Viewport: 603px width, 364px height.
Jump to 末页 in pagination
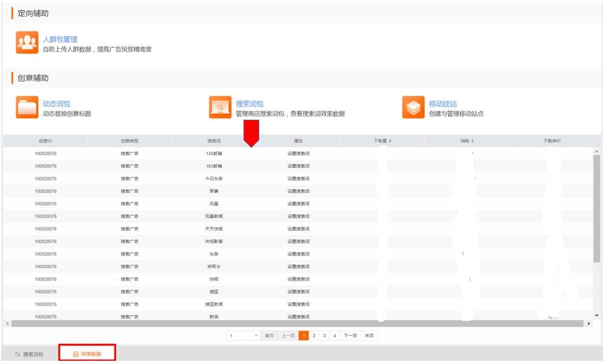[x=369, y=336]
